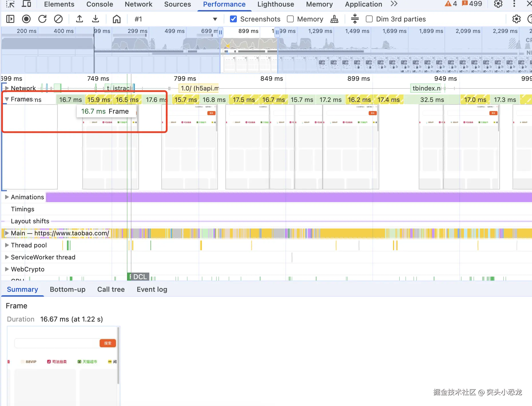Clear the recording with the clear icon
Screen dimensions: 532x406
[x=58, y=19]
